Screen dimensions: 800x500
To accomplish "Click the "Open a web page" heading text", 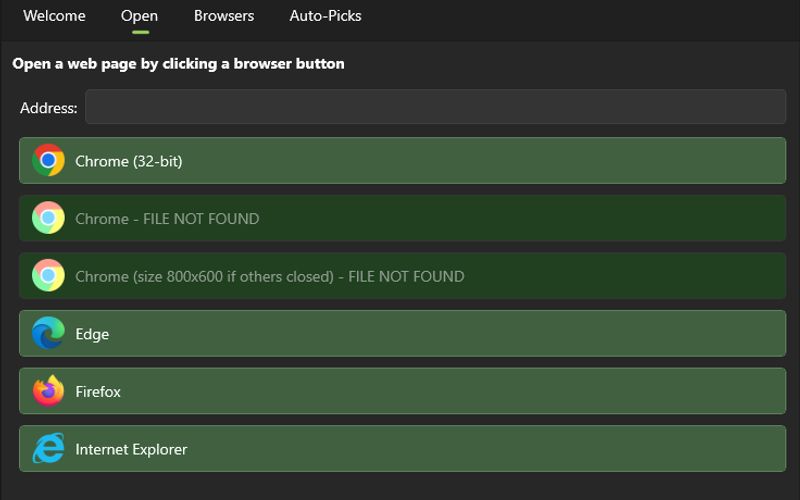I will [178, 64].
